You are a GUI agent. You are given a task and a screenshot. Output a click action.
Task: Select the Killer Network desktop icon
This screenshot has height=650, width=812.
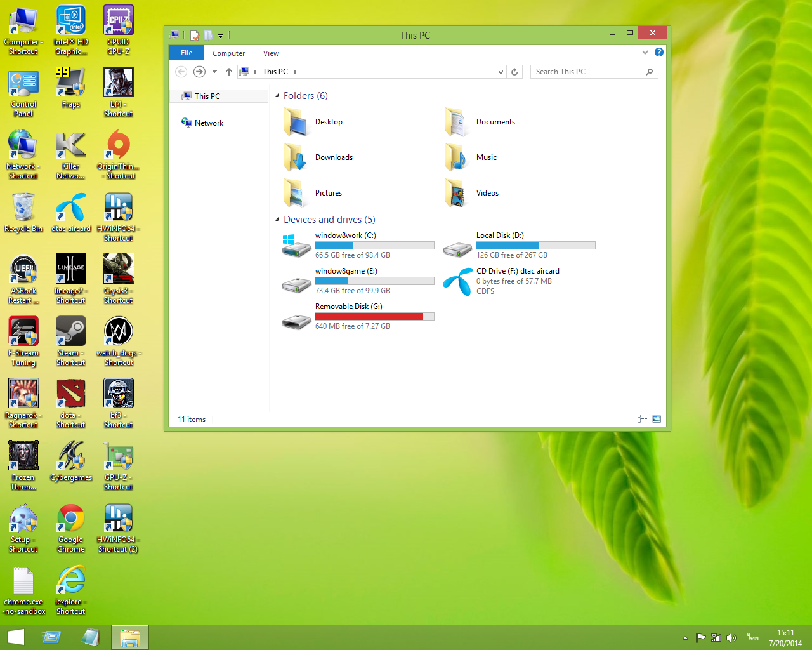71,155
